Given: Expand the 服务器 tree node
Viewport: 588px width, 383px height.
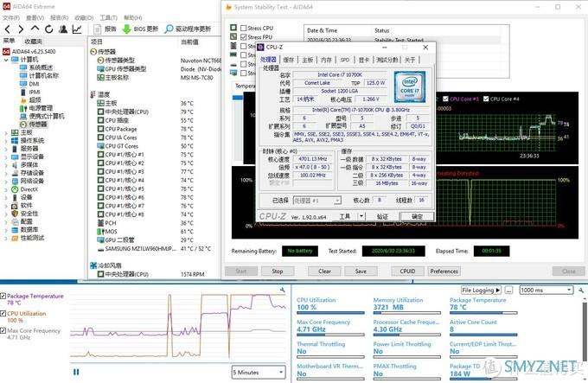Looking at the screenshot, I should pyautogui.click(x=6, y=149).
